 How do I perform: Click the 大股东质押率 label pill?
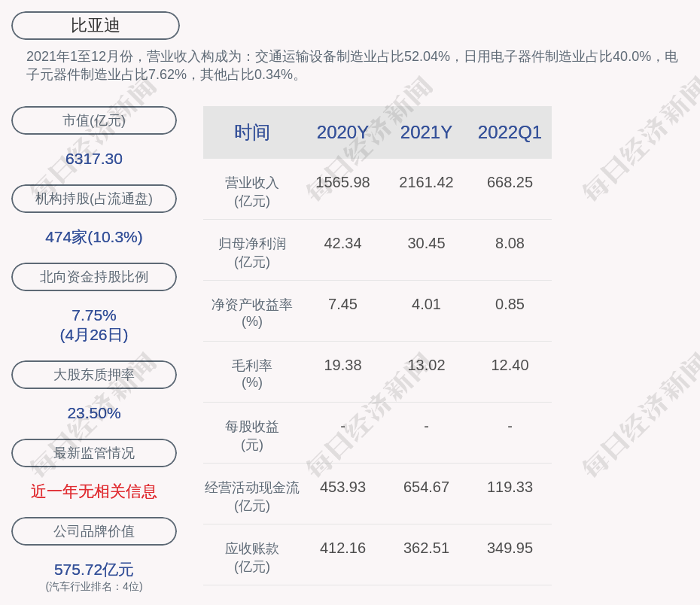click(94, 375)
